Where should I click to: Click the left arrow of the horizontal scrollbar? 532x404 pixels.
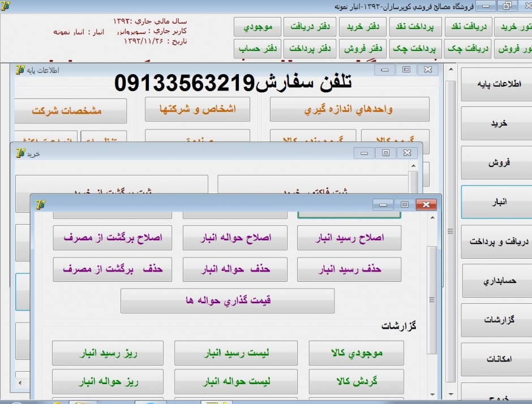[x=21, y=383]
